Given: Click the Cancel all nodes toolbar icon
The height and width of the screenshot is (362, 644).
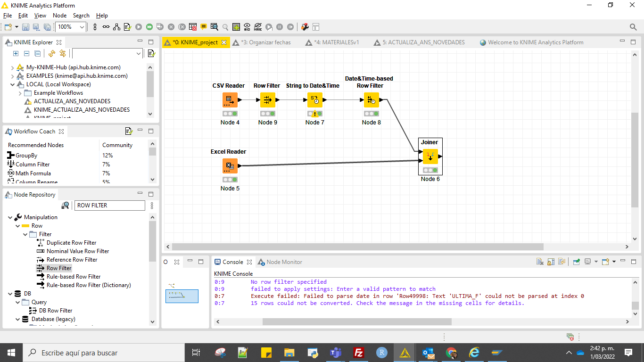Looking at the screenshot, I should [182, 27].
